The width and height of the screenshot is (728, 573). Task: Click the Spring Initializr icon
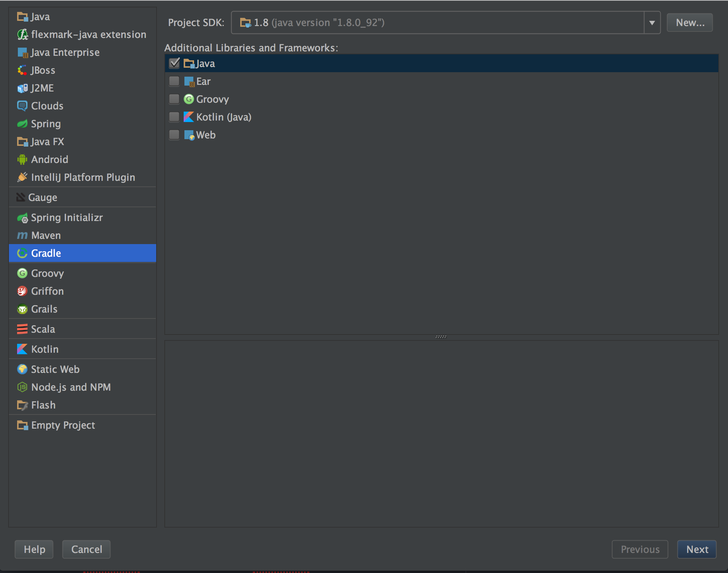tap(22, 218)
